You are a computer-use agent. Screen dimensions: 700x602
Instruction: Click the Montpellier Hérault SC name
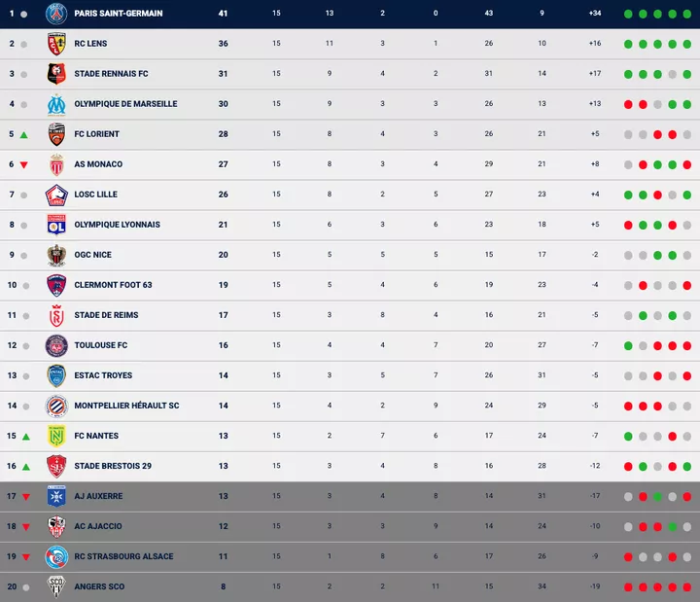tap(124, 406)
